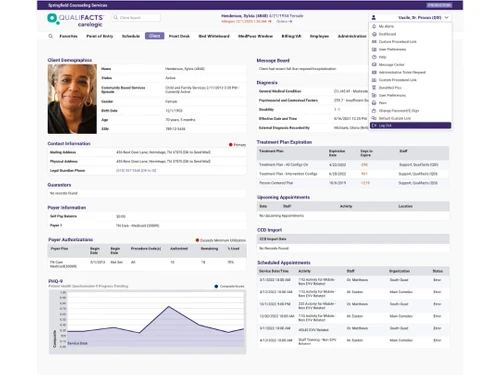Image resolution: width=500 pixels, height=375 pixels.
Task: Open the Bed Whiteboard tab
Action: [214, 36]
